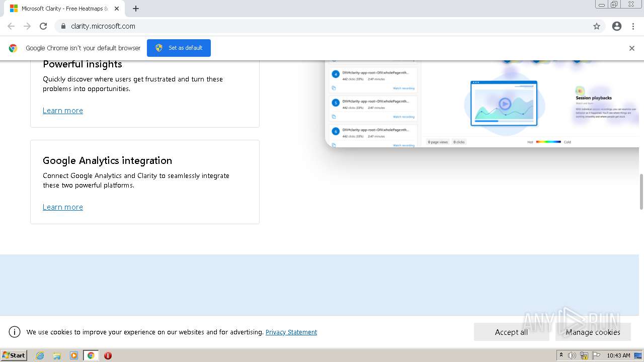Screen dimensions: 644x362
Task: Select the Powerful insights card heading
Action: click(83, 64)
